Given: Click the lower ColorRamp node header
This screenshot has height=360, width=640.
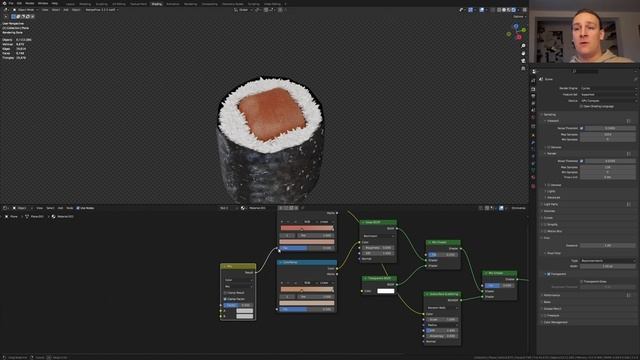Looking at the screenshot, I should [x=307, y=262].
